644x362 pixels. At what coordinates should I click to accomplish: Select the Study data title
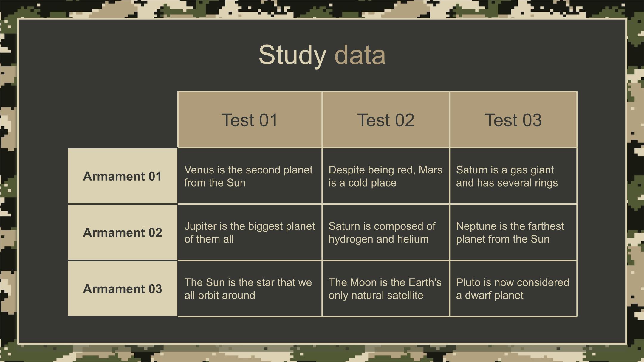tap(322, 55)
